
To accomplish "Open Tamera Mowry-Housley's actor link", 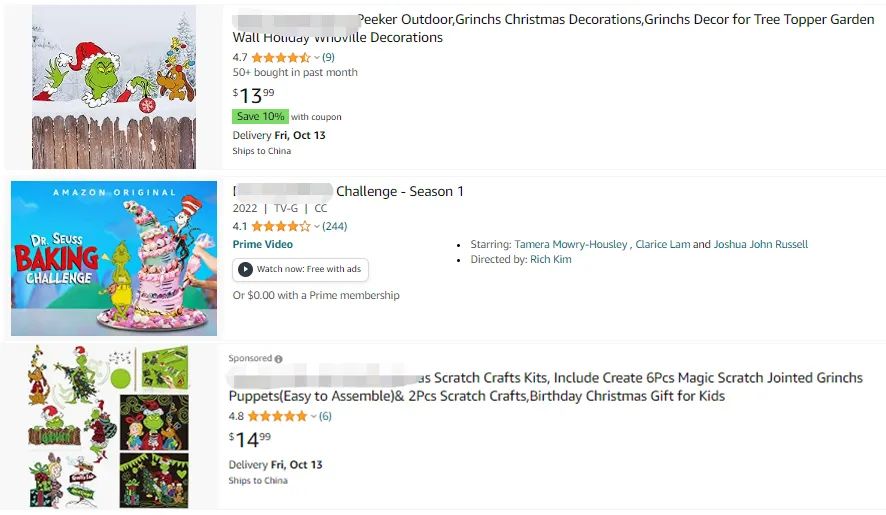I will click(571, 244).
